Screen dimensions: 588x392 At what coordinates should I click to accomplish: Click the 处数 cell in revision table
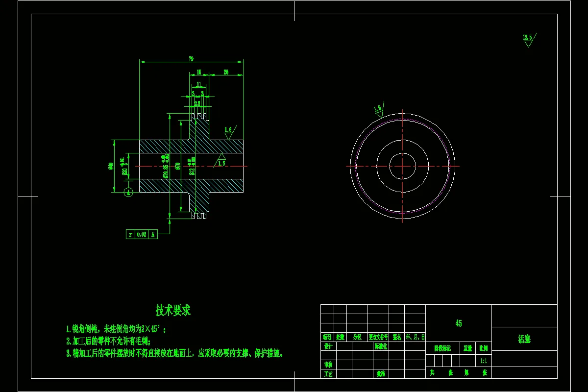[x=340, y=337]
